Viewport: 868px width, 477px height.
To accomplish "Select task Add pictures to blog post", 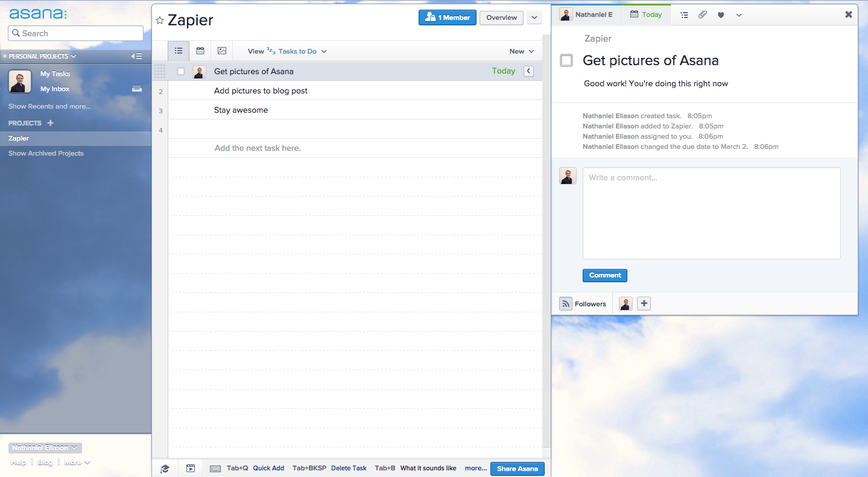I will [261, 90].
